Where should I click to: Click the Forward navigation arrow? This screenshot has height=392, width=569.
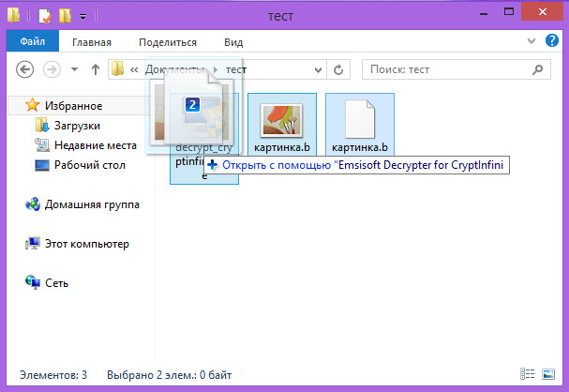click(x=52, y=69)
